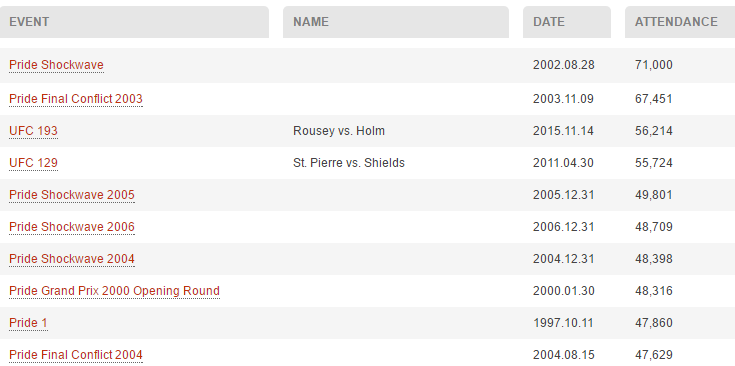Select the 2002.08.28 date cell
This screenshot has height=366, width=735.
point(563,65)
